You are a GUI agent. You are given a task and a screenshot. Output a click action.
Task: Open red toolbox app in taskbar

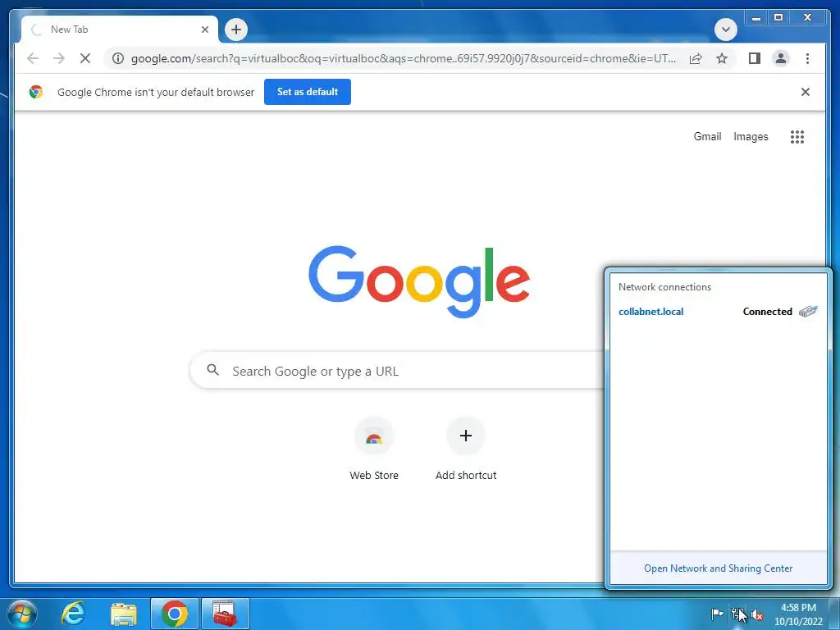[225, 614]
